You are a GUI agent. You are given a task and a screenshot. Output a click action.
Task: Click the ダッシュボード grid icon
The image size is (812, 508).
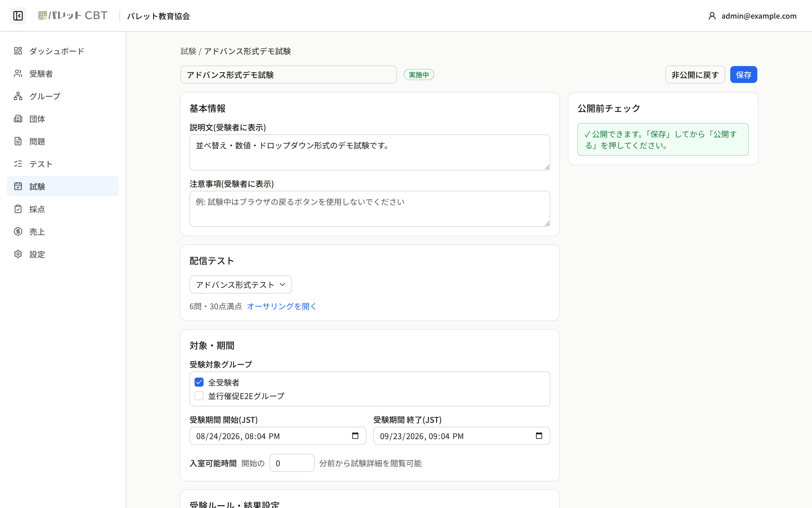point(18,51)
